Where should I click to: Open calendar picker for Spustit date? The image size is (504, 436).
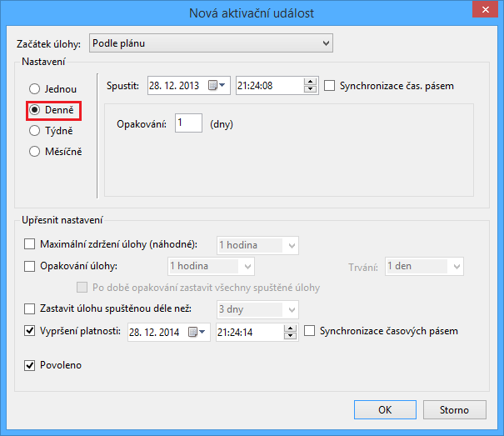pos(217,85)
